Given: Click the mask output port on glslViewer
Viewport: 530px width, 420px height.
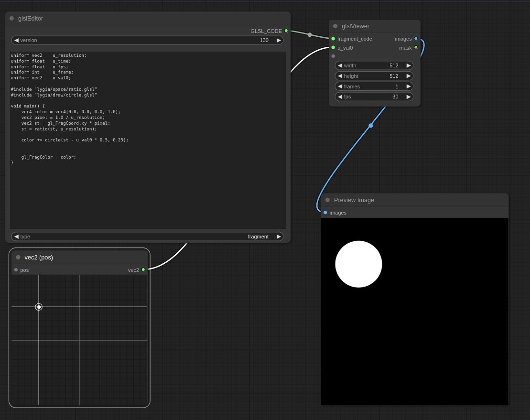Looking at the screenshot, I should (x=416, y=48).
